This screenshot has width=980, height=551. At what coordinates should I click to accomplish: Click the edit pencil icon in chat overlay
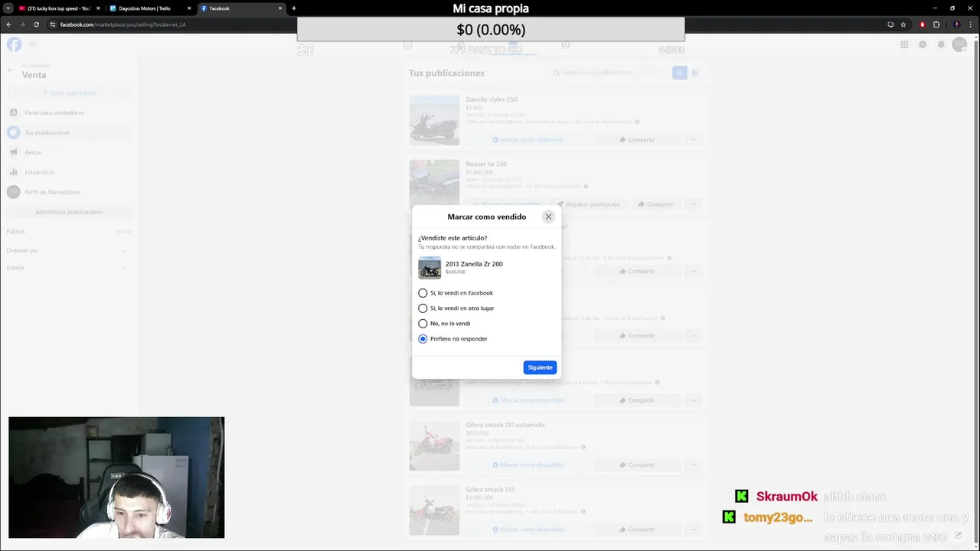tap(958, 536)
